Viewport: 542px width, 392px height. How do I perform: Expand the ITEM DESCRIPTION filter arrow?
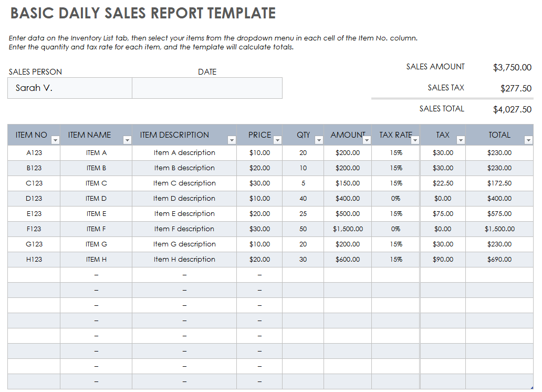click(x=232, y=140)
